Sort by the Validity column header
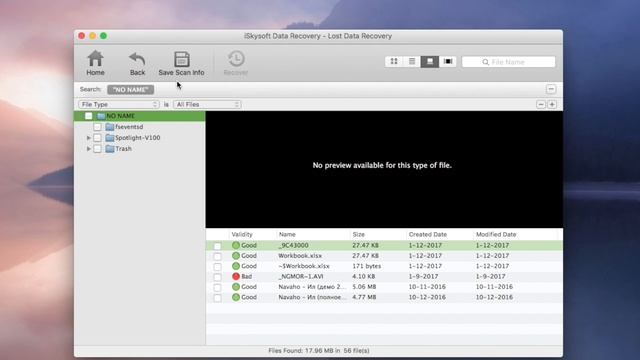The width and height of the screenshot is (640, 360). 242,234
